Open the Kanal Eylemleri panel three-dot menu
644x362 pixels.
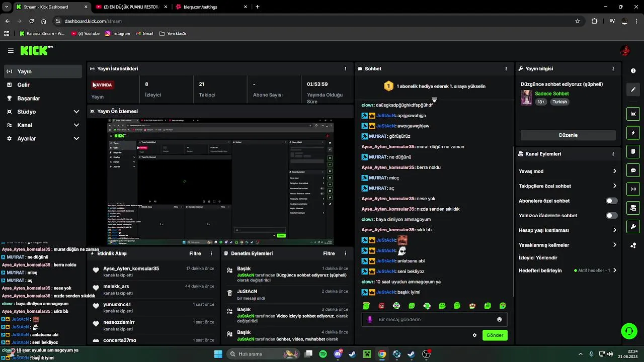point(613,154)
